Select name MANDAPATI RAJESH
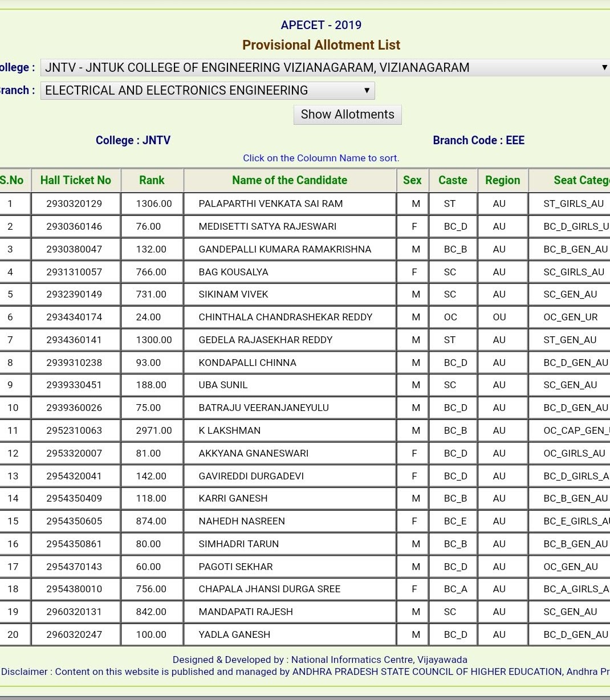This screenshot has height=700, width=610. point(246,612)
